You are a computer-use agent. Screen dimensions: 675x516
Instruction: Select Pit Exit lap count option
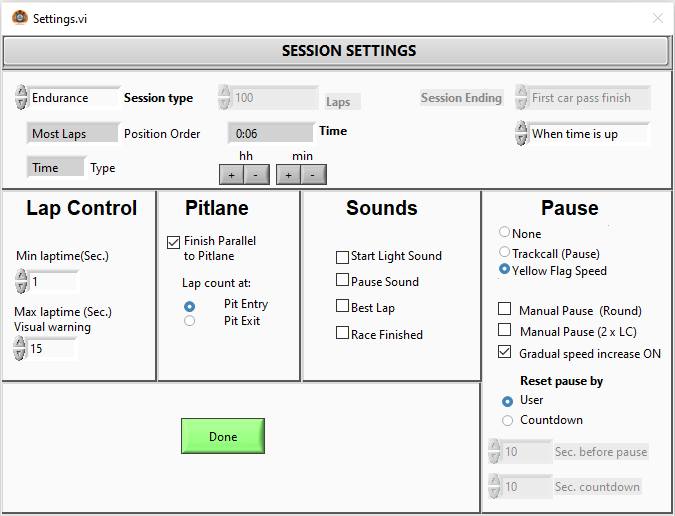coord(190,321)
